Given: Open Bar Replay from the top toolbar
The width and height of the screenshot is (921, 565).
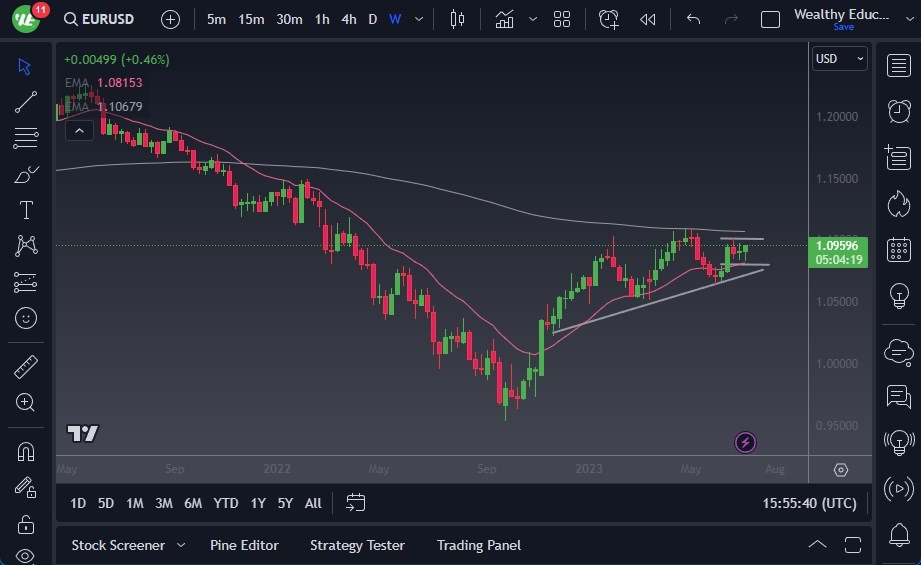Looking at the screenshot, I should click(x=648, y=19).
